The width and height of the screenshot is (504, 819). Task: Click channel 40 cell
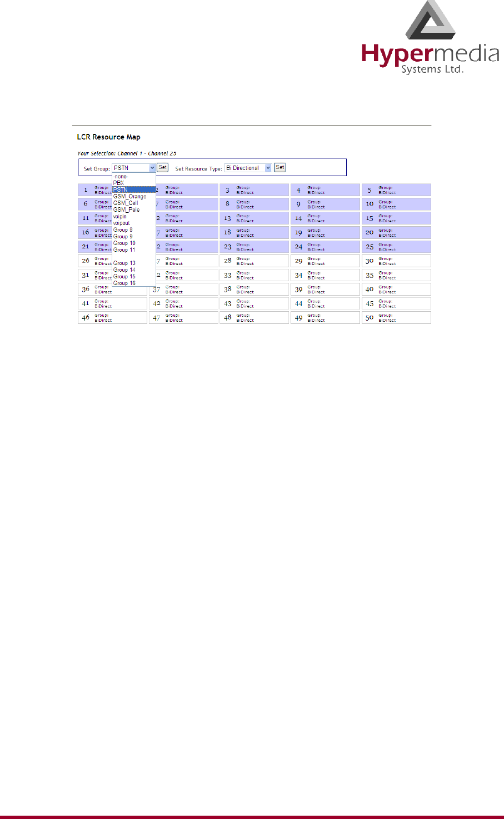(396, 289)
